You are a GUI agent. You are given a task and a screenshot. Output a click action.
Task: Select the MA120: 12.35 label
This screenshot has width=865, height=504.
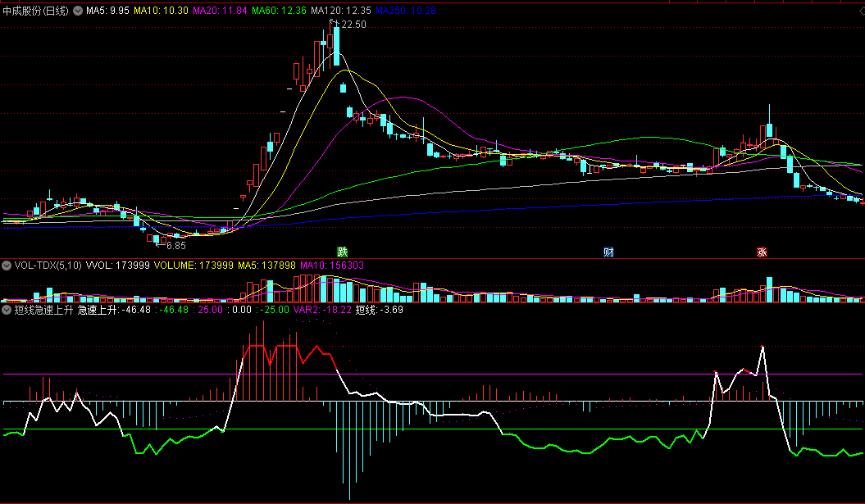pyautogui.click(x=340, y=11)
